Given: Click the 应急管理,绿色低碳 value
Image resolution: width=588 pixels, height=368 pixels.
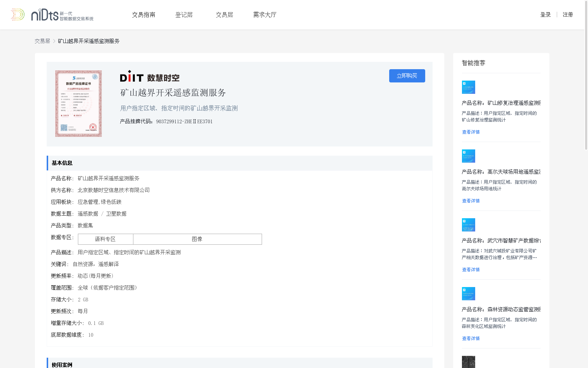Looking at the screenshot, I should point(100,202).
